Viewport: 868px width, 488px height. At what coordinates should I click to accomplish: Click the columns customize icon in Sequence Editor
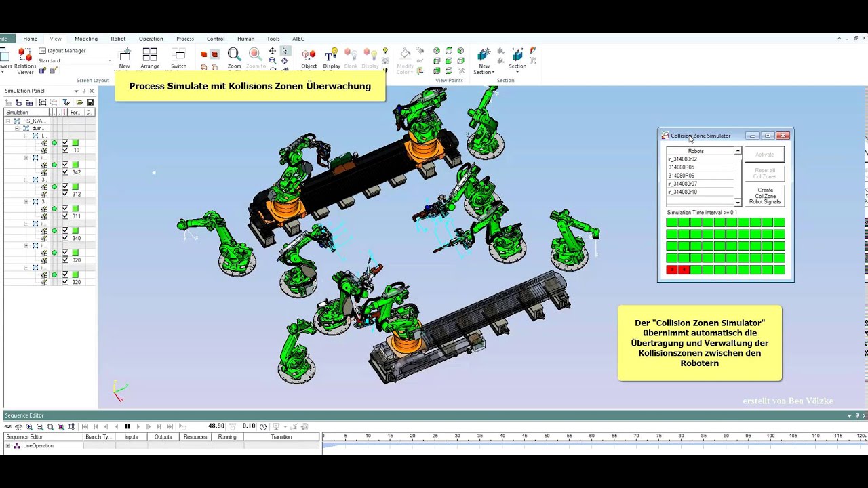click(x=71, y=426)
